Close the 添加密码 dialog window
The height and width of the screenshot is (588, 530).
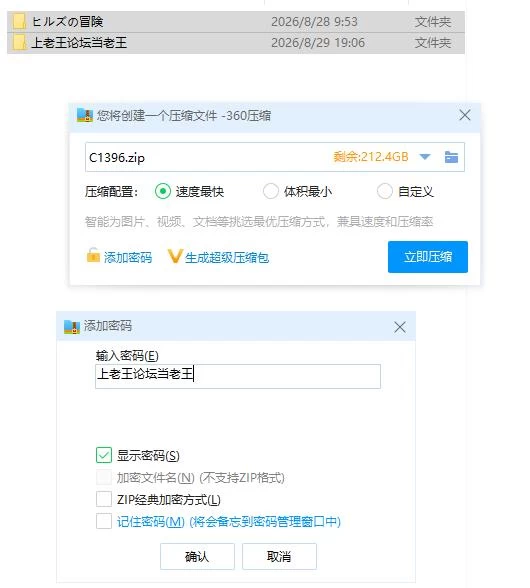click(400, 327)
